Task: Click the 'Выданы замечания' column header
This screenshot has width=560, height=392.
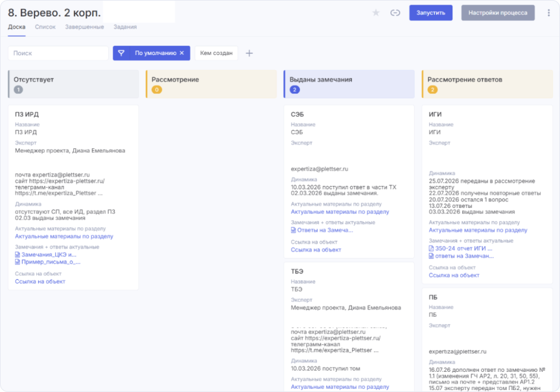Action: pyautogui.click(x=349, y=84)
